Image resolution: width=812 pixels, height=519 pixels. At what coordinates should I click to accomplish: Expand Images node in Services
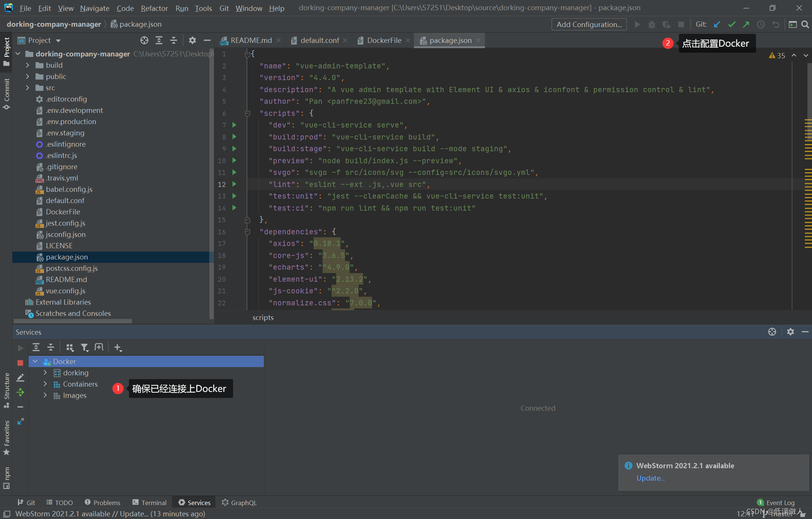[x=45, y=395]
